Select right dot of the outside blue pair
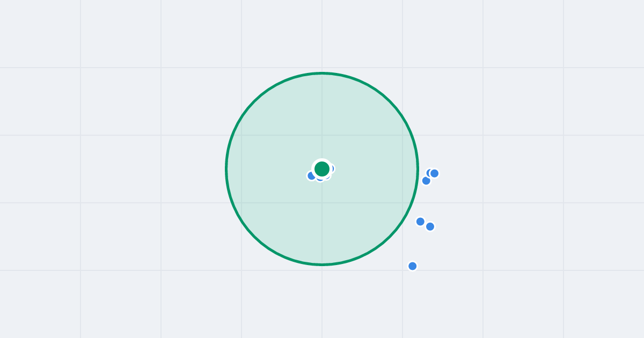This screenshot has height=338, width=644. point(430,226)
